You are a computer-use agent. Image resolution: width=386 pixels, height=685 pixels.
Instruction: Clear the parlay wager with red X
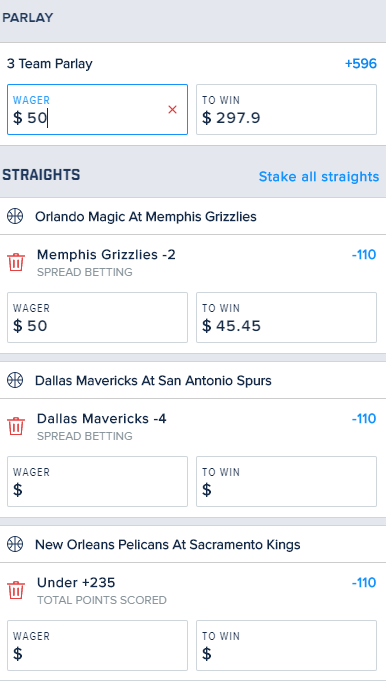click(172, 110)
